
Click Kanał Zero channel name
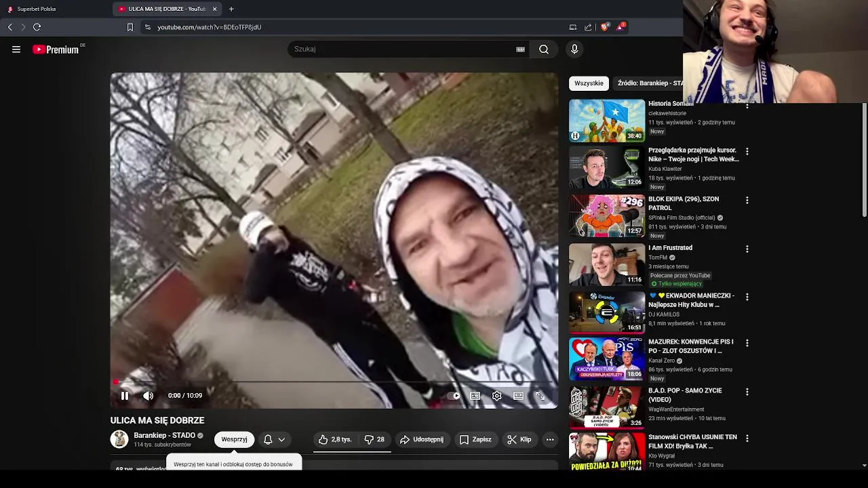pos(661,361)
